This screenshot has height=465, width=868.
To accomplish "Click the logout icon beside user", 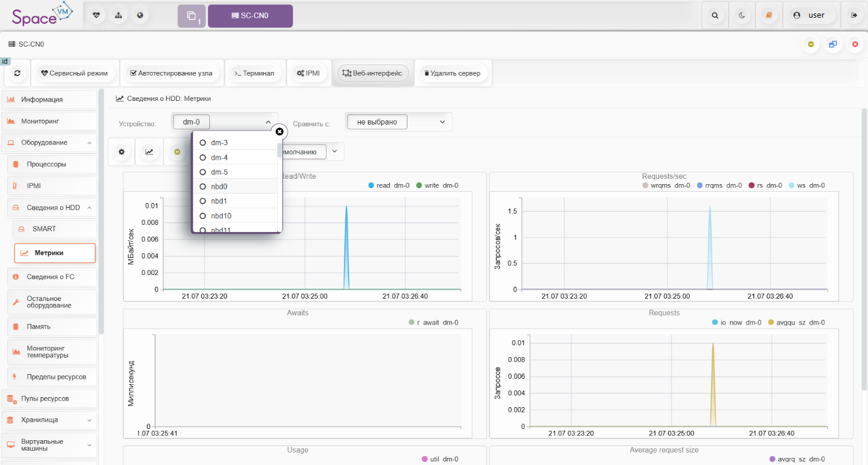I will coord(854,16).
